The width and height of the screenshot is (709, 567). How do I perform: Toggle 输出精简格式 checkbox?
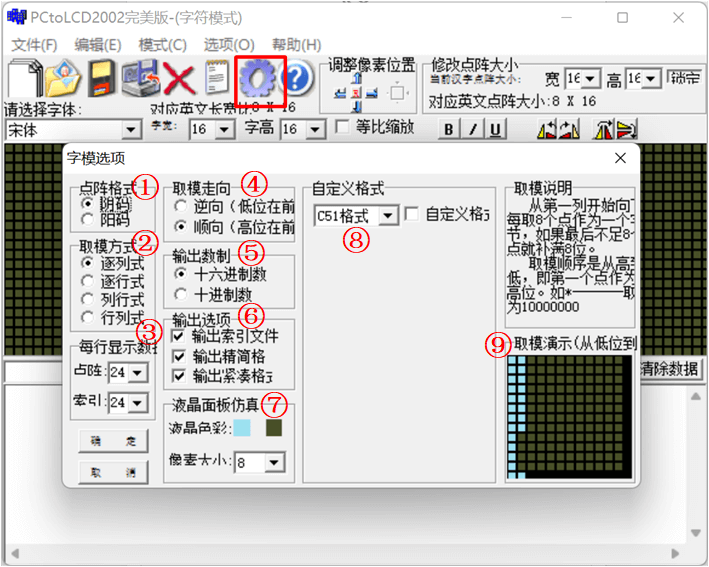click(x=178, y=356)
